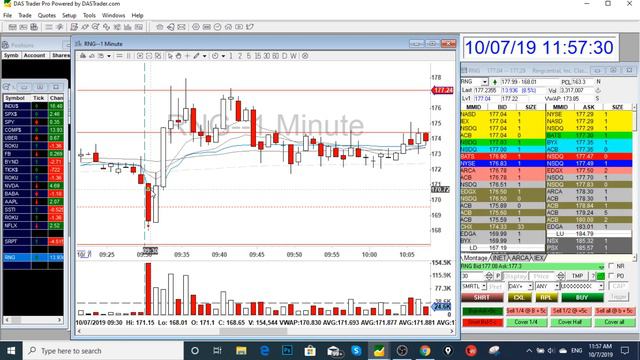Open File Explorer from the taskbar
This screenshot has height=360, width=640.
click(241, 351)
